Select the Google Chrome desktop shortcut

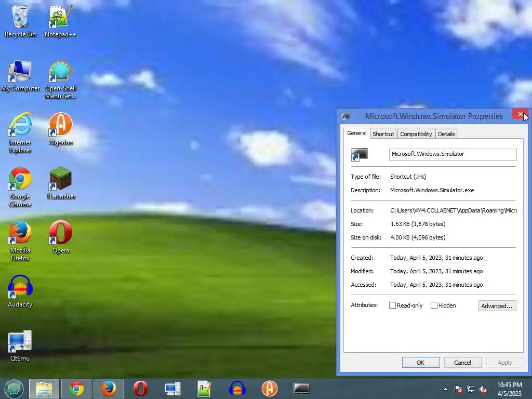tap(20, 187)
